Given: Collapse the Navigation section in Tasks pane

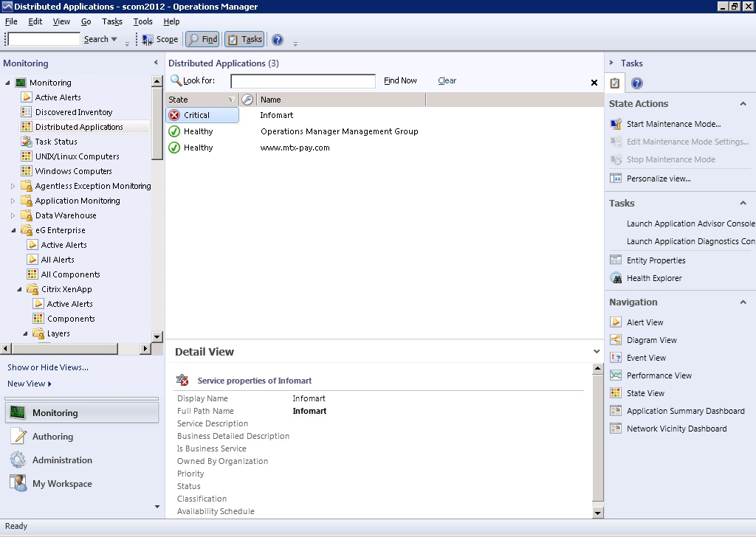Looking at the screenshot, I should pyautogui.click(x=743, y=302).
